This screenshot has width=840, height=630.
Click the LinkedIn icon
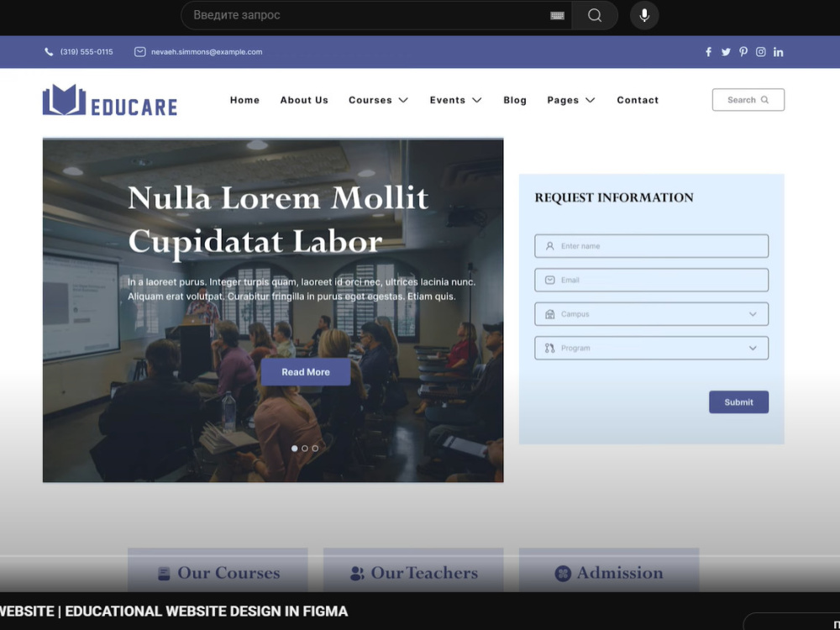coord(779,52)
